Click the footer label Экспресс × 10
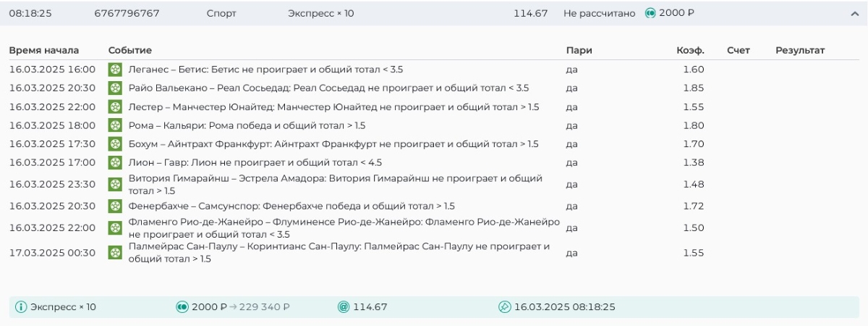The image size is (868, 326). pos(63,307)
